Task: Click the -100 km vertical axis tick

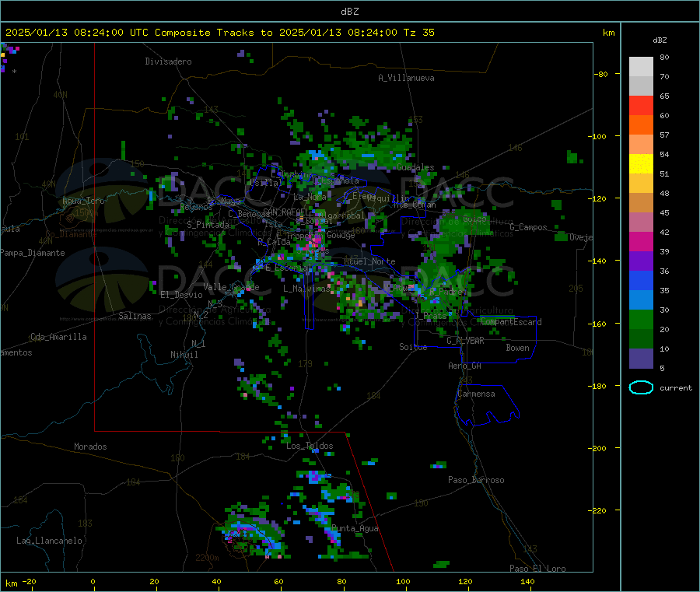Action: click(597, 136)
